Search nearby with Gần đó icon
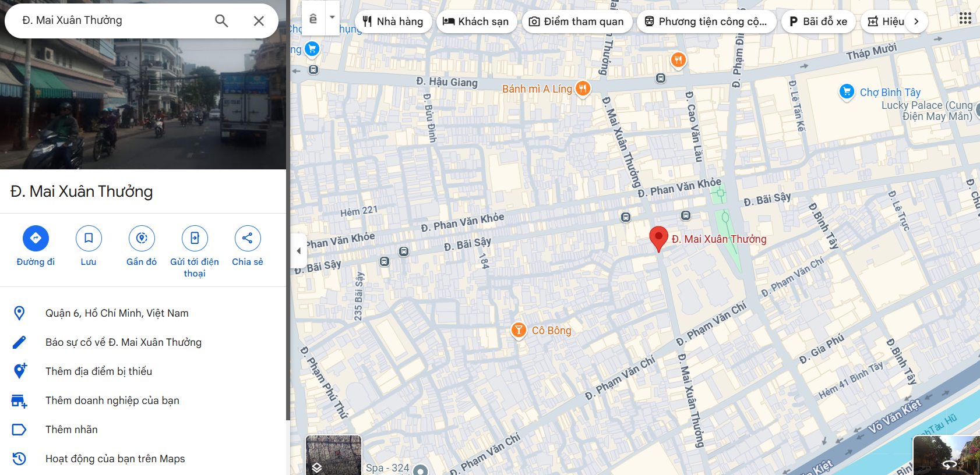This screenshot has height=475, width=980. (x=142, y=238)
